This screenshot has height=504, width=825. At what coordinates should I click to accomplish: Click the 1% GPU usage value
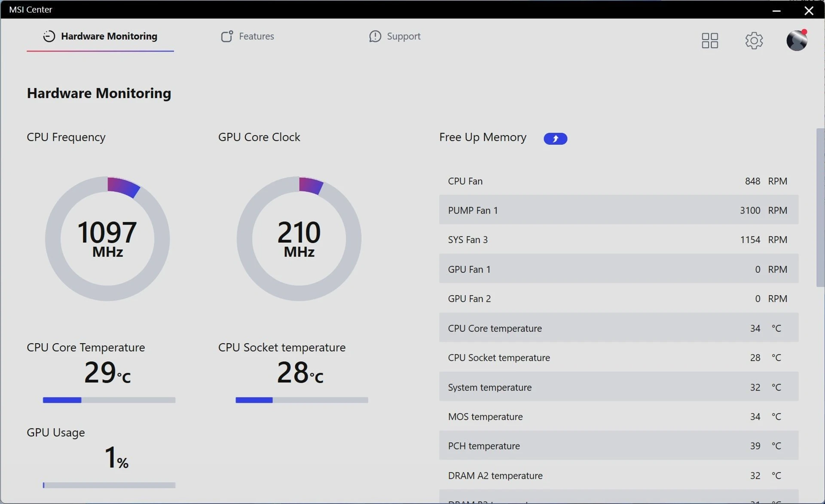[116, 457]
